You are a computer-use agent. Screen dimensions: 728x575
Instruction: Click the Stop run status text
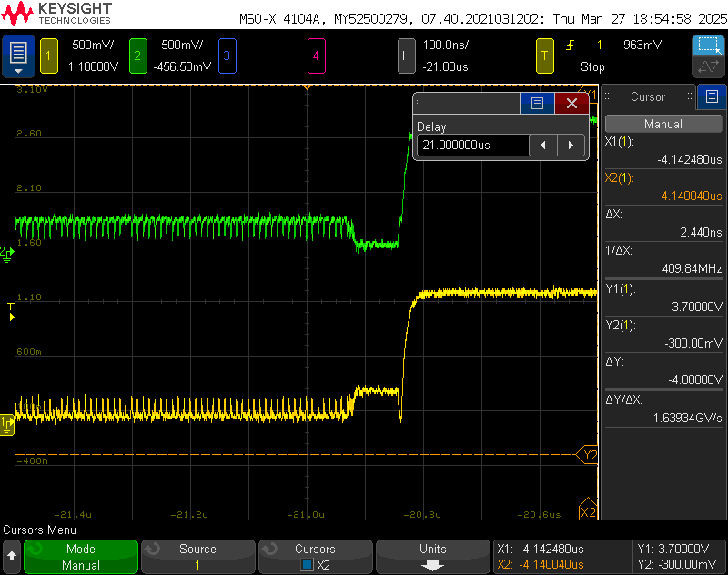593,66
